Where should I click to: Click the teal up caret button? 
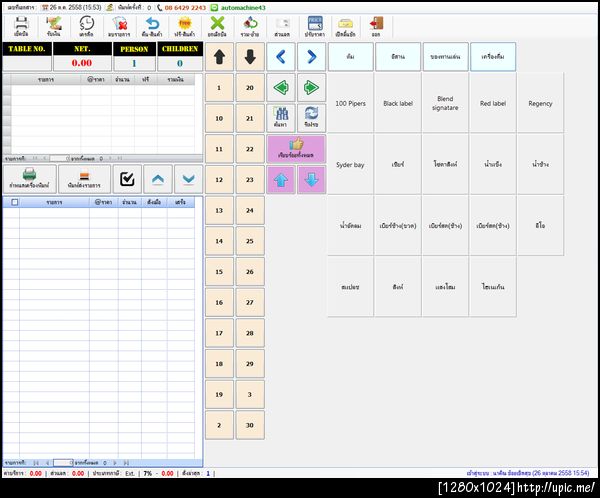pos(158,179)
